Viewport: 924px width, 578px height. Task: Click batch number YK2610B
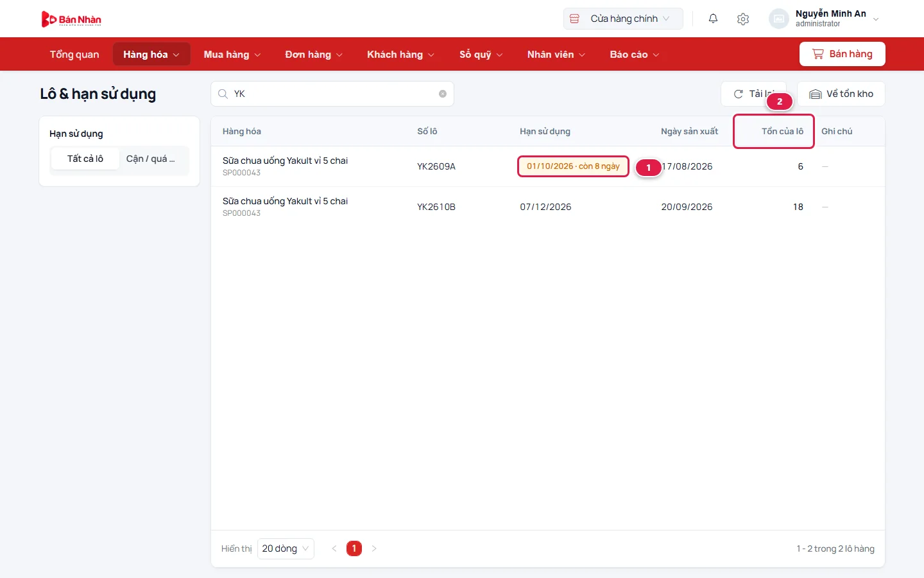point(436,207)
